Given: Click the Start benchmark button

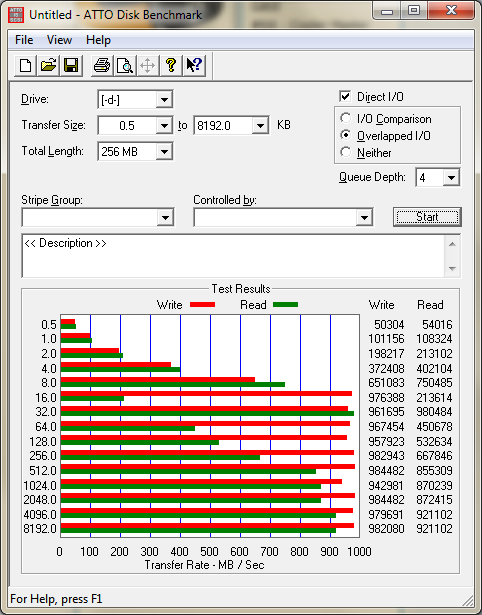Looking at the screenshot, I should 427,217.
